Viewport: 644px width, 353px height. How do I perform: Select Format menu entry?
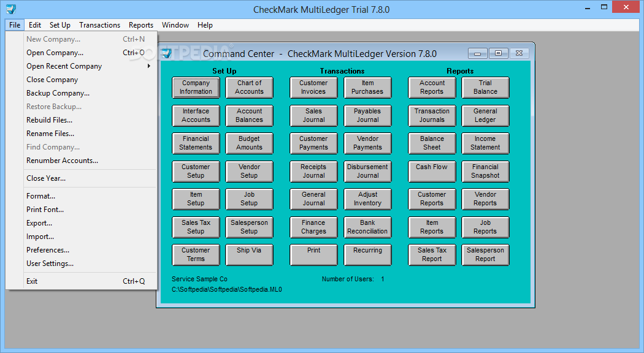82,195
